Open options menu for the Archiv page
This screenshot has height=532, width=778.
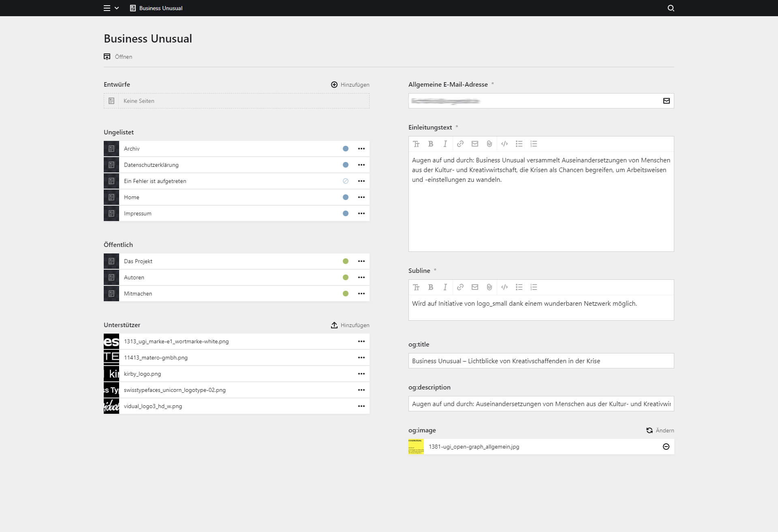pos(361,149)
